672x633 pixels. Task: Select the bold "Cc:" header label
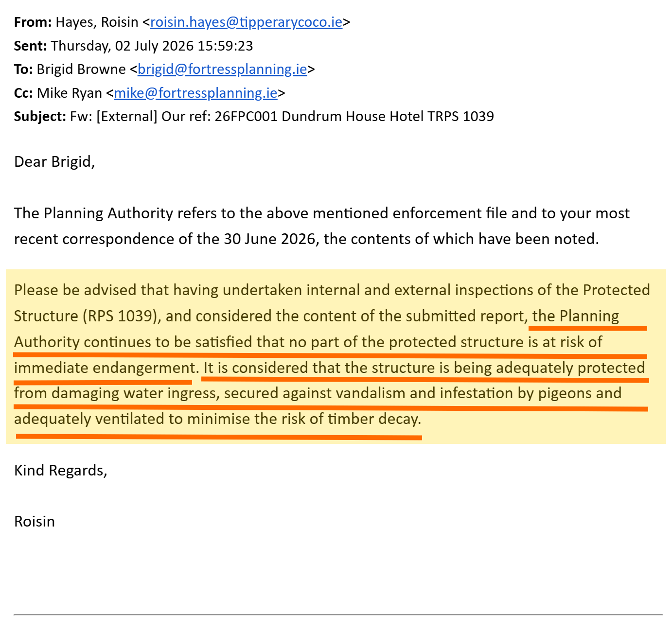[24, 93]
